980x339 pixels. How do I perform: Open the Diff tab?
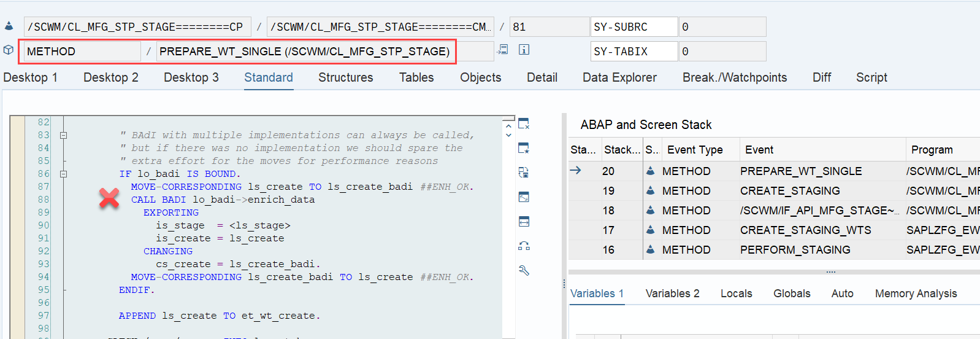pyautogui.click(x=822, y=77)
